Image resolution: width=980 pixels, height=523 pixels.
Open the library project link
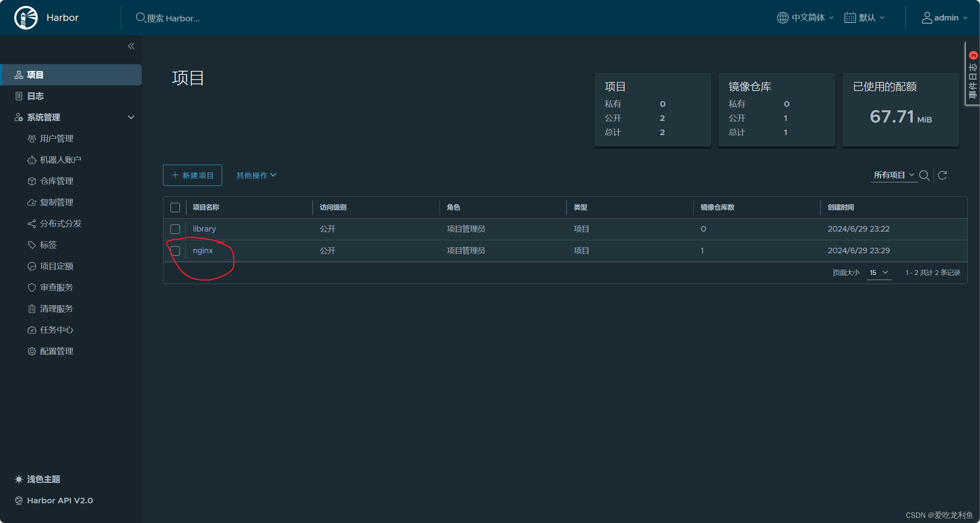click(x=204, y=229)
